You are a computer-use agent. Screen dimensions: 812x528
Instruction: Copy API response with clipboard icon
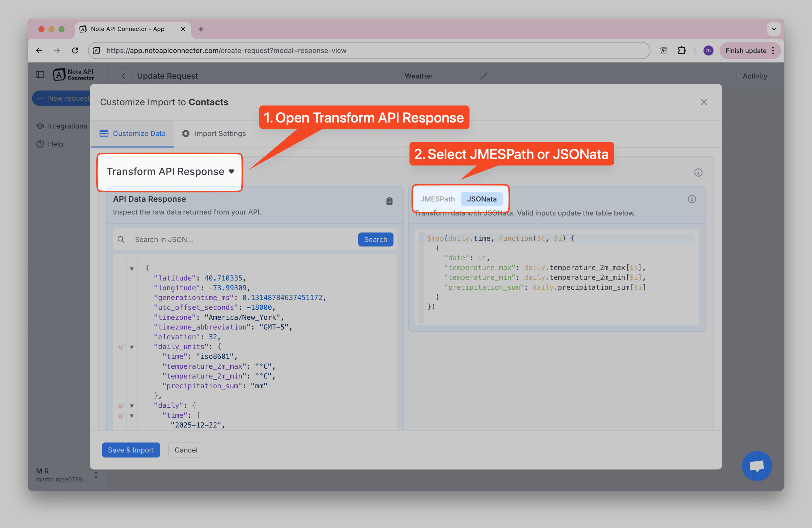click(389, 201)
